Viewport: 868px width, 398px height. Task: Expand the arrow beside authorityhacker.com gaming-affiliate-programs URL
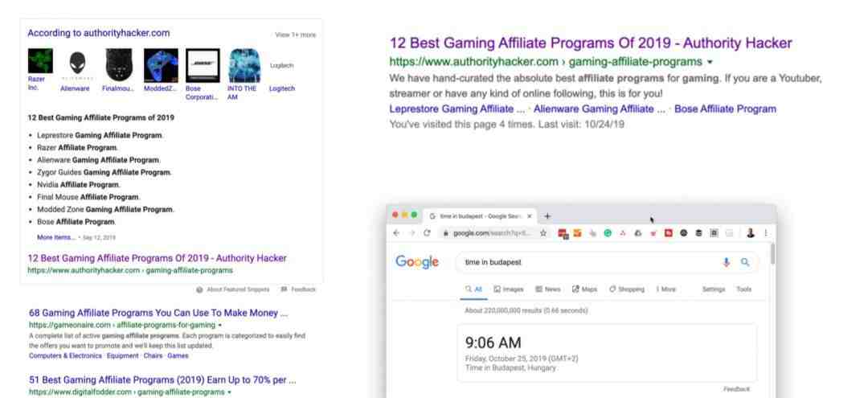click(710, 62)
